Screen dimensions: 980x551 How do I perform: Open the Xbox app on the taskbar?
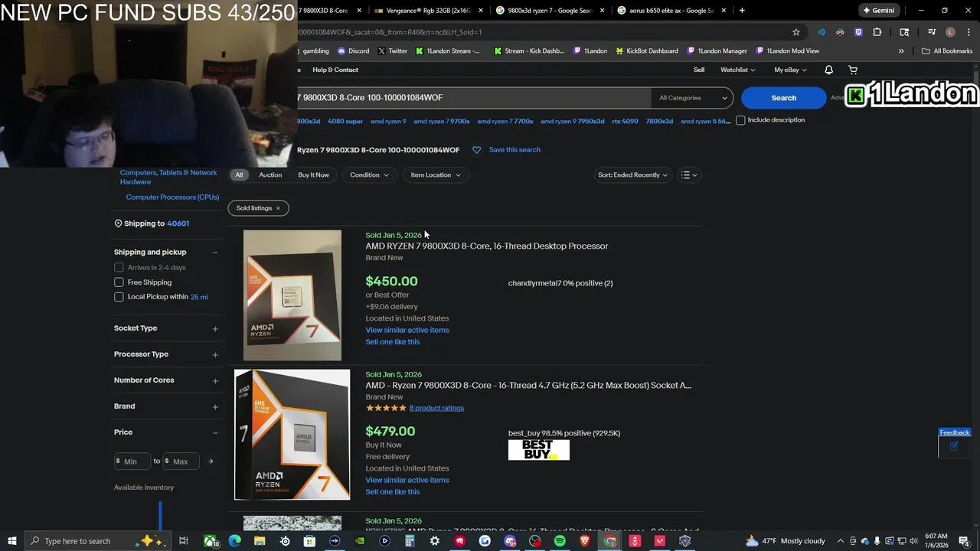pos(210,541)
